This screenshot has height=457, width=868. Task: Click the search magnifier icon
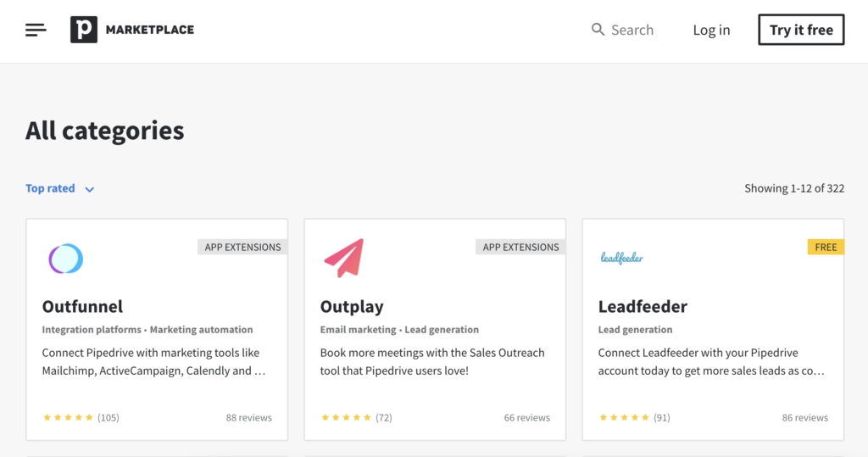pos(598,30)
